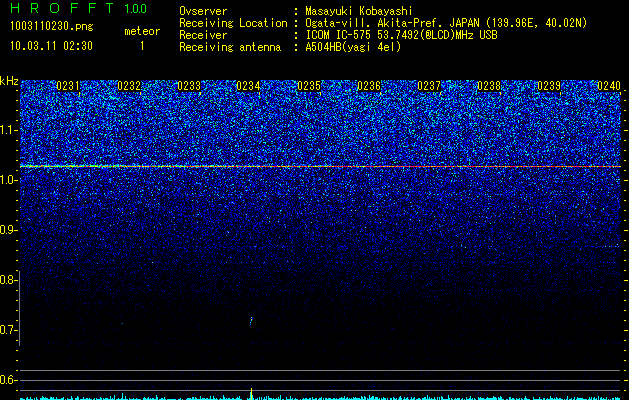Screen dimensions: 629x400
Task: Click the 0239 time marker label
Action: (549, 86)
